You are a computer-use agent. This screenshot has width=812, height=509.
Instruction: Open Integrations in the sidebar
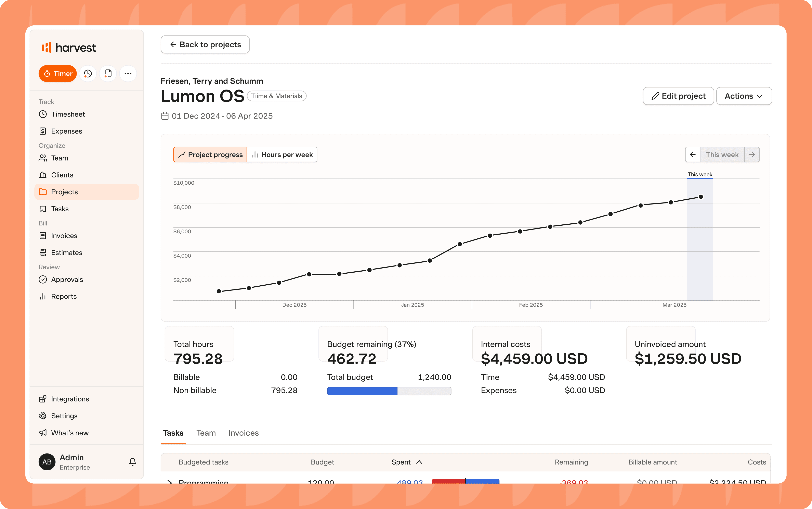87,399
